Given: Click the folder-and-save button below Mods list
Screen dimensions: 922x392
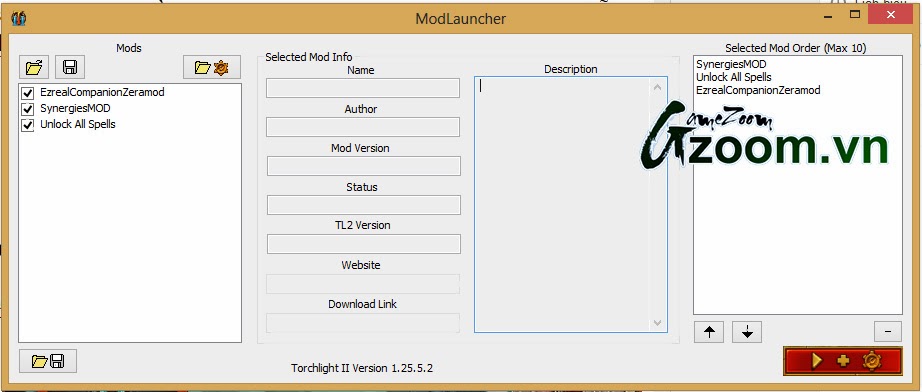Looking at the screenshot, I should click(48, 361).
